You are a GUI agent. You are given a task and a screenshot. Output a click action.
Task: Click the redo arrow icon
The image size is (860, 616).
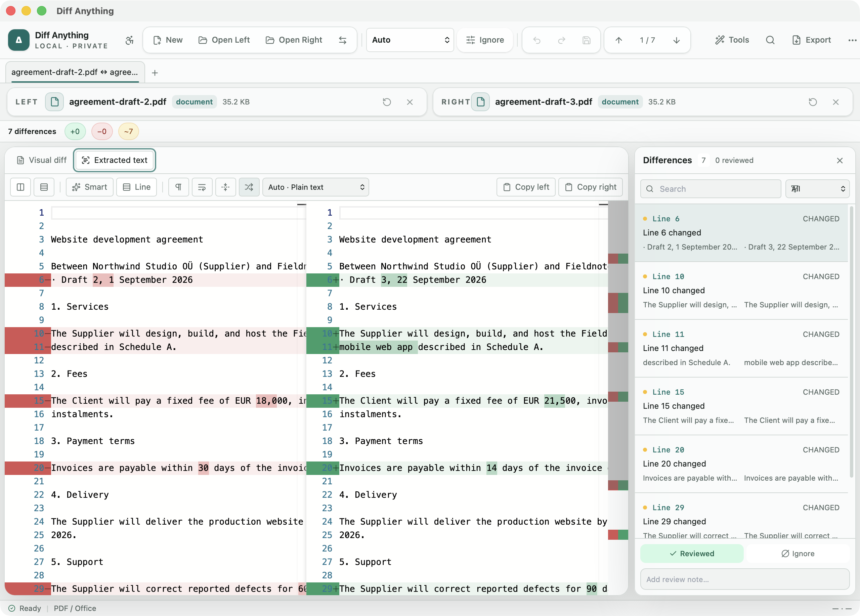coord(562,40)
